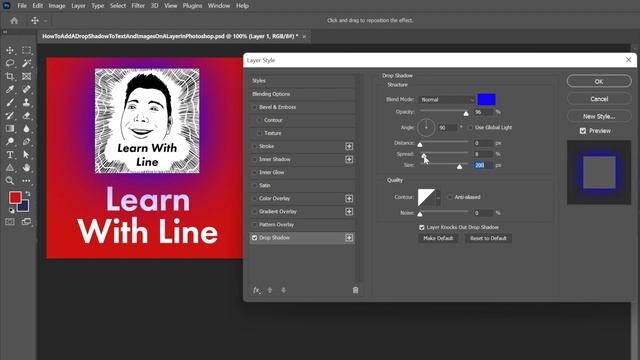Select the Eyedropper tool
Viewport: 640px width, 360px height.
tap(10, 89)
